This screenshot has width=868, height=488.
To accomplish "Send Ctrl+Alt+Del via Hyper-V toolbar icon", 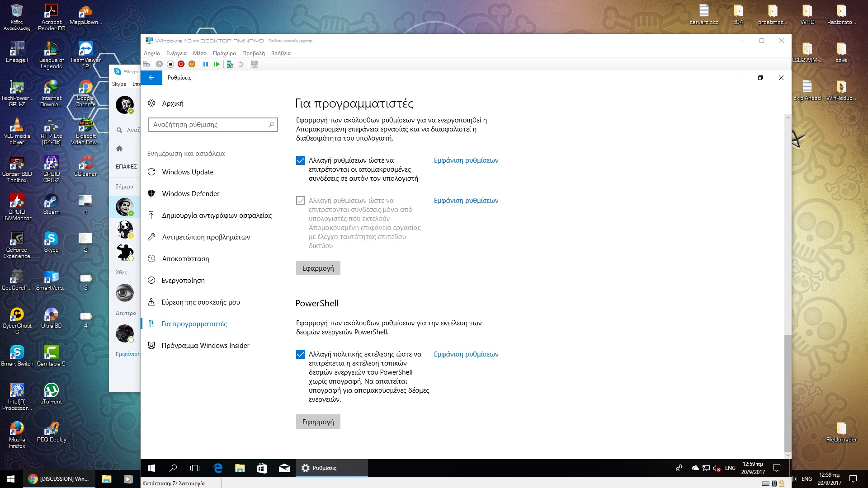I will [x=146, y=64].
